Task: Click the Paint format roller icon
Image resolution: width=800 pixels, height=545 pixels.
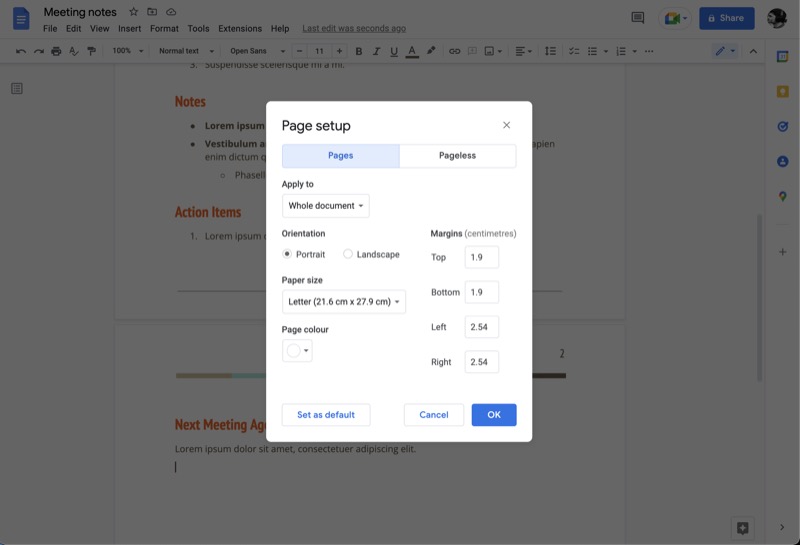Action: (92, 51)
